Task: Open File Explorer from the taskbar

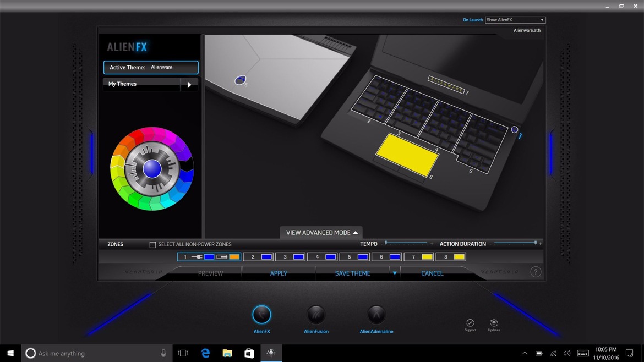Action: pyautogui.click(x=227, y=353)
